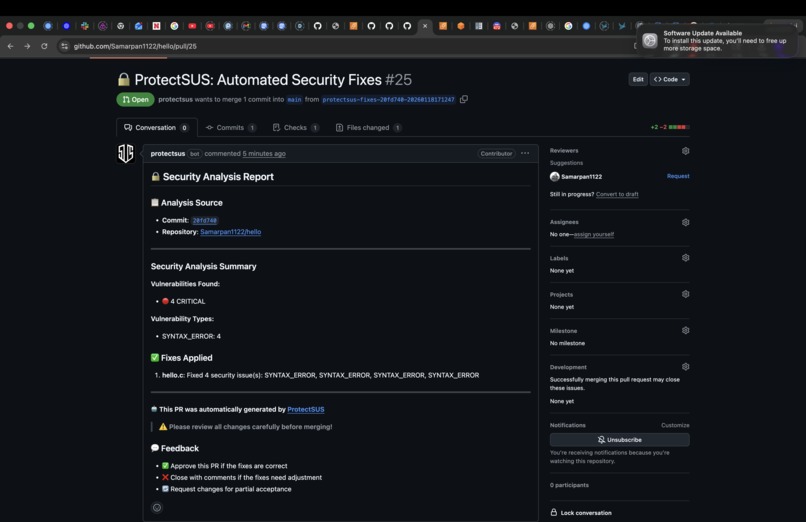Request review from Samarpan1122

pyautogui.click(x=678, y=176)
